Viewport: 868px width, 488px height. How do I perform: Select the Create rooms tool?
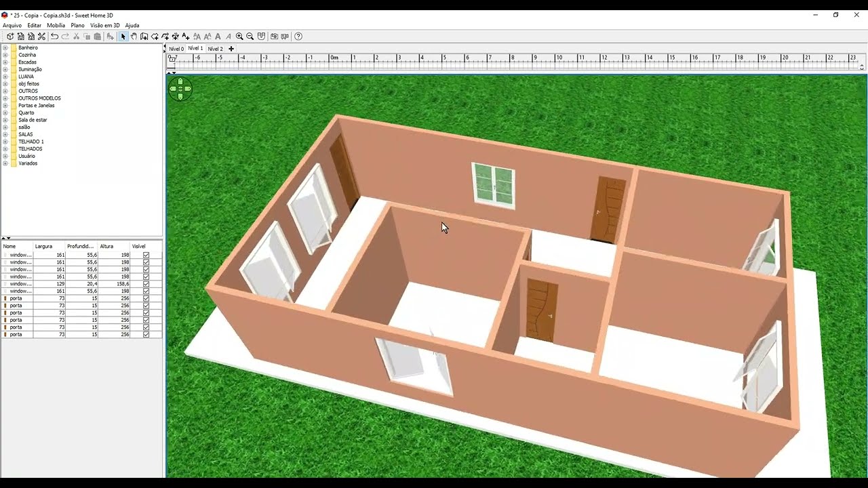point(155,37)
